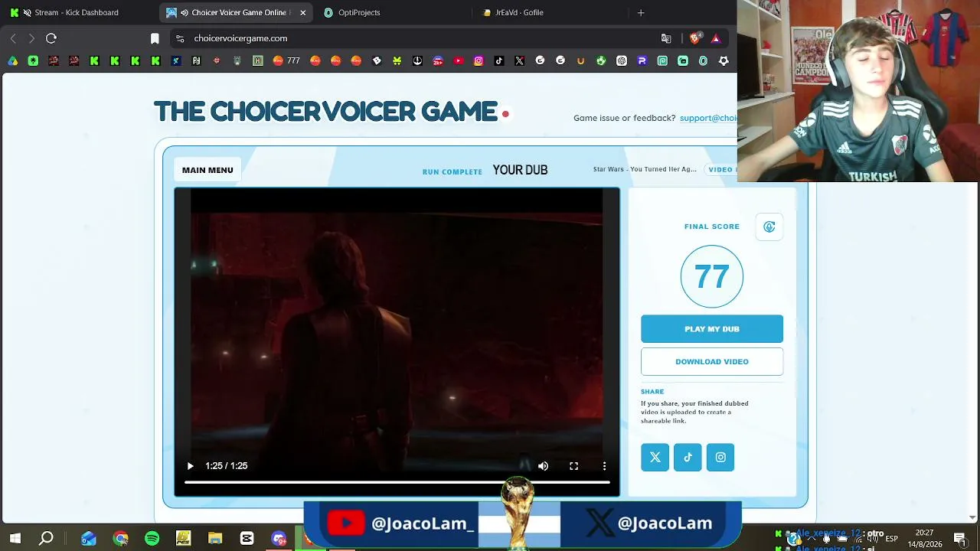Open the Brave Rewards triangle icon
Viewport: 980px width, 551px height.
[x=716, y=38]
